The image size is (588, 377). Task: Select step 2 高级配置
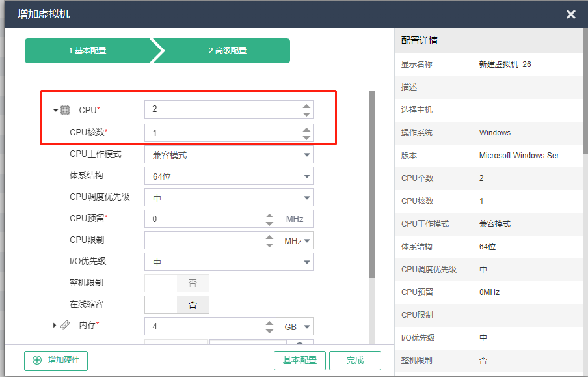click(x=227, y=51)
